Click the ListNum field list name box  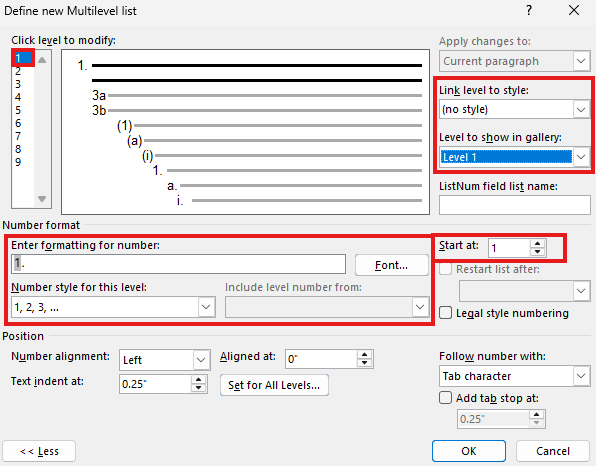point(514,205)
